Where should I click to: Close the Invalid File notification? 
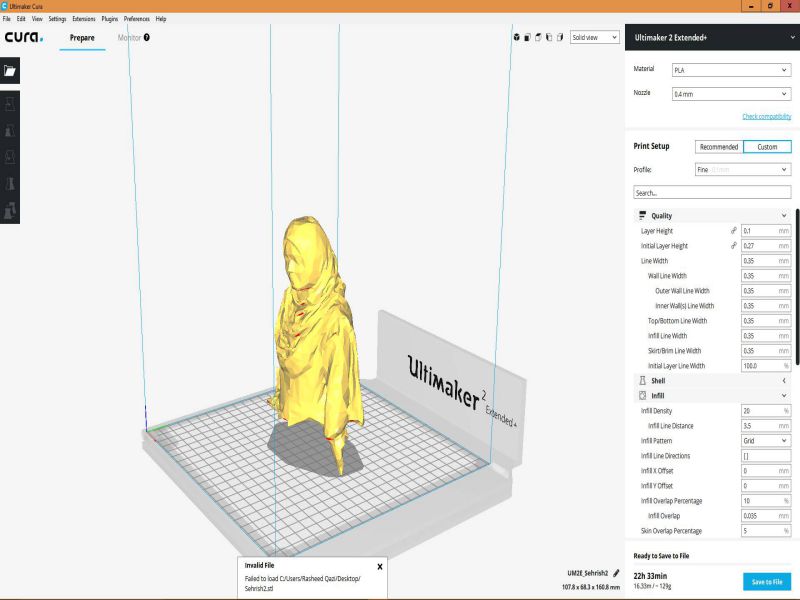point(380,566)
